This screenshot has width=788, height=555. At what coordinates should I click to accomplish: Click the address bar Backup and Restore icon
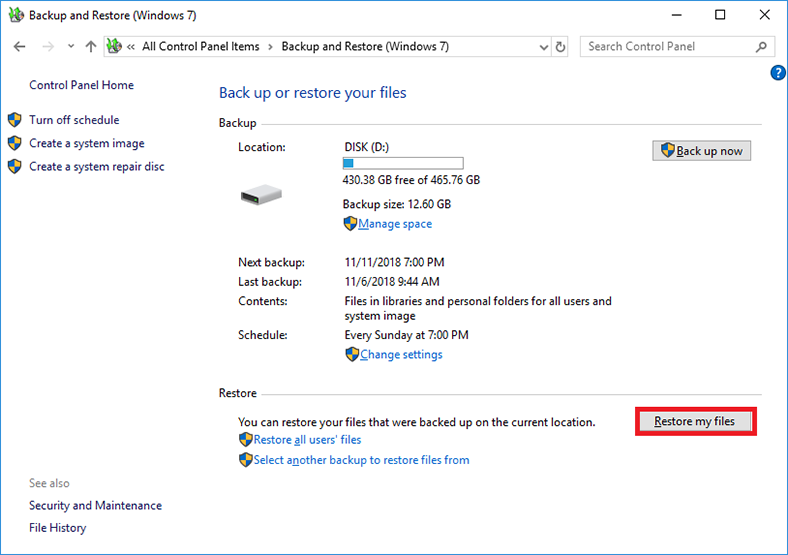coord(114,46)
